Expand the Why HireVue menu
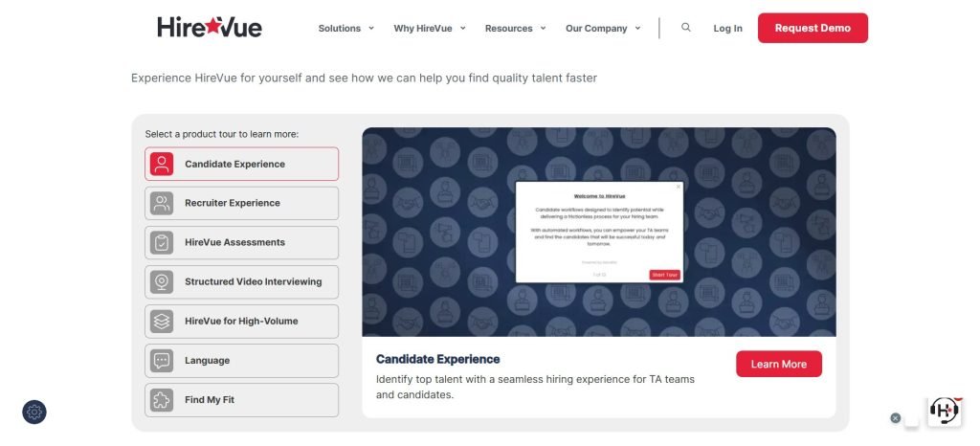The width and height of the screenshot is (980, 446). 430,28
